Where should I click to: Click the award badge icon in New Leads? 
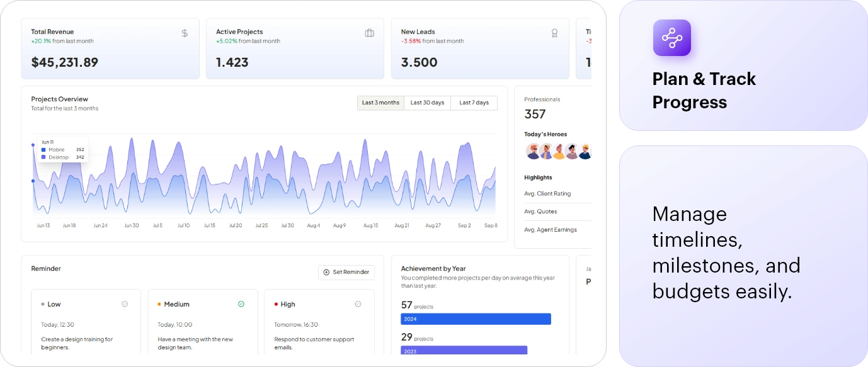click(554, 33)
